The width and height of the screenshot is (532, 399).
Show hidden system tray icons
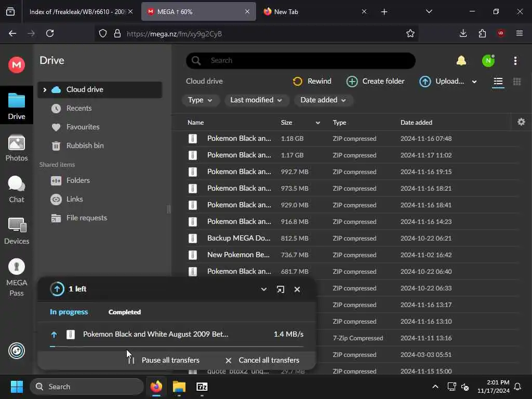435,387
